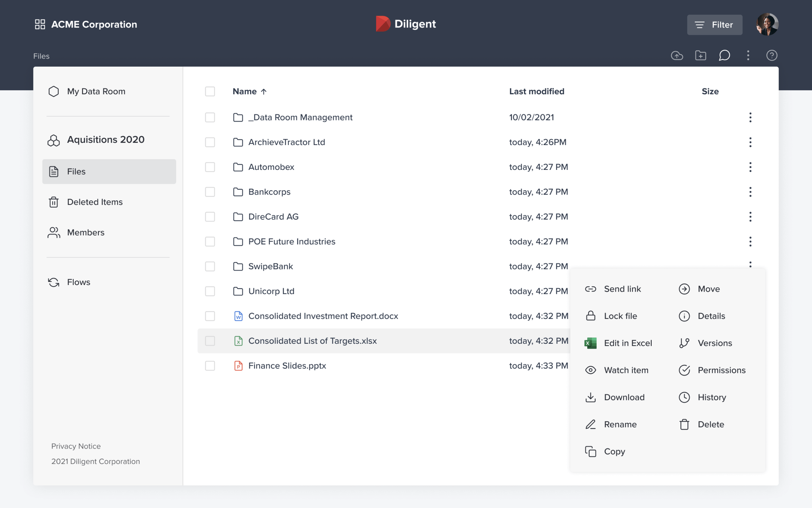Image resolution: width=812 pixels, height=508 pixels.
Task: Open the top toolbar vertical ellipsis menu
Action: tap(748, 55)
